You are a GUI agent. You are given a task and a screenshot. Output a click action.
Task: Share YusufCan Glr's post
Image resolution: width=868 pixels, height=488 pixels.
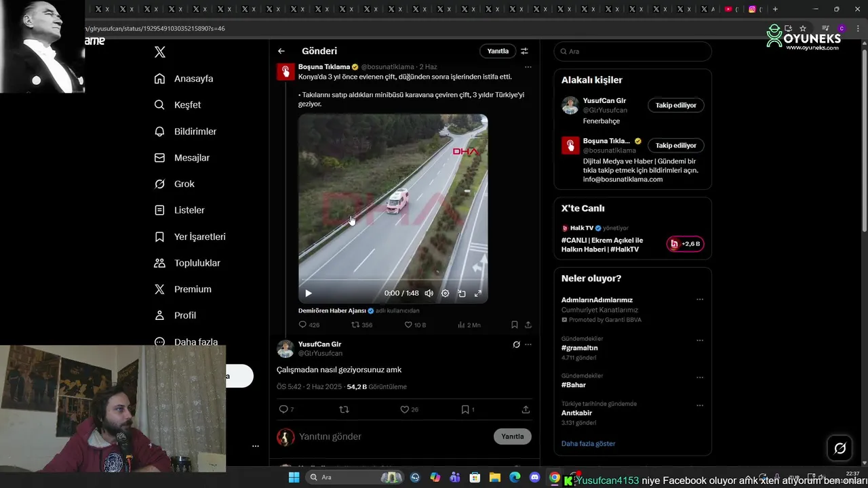pyautogui.click(x=526, y=409)
